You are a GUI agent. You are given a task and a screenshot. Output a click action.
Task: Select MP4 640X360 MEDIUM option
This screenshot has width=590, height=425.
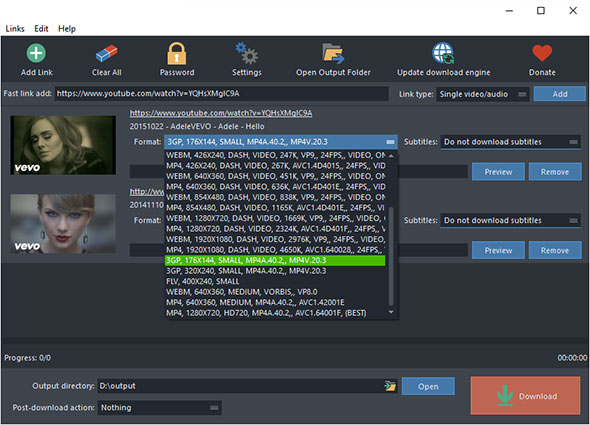click(x=275, y=303)
